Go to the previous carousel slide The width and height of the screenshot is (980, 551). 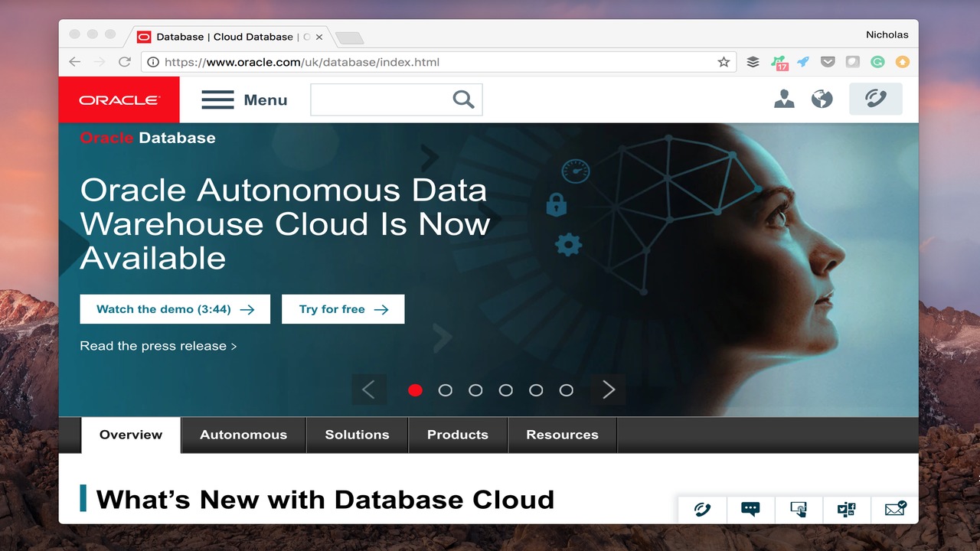(x=369, y=390)
